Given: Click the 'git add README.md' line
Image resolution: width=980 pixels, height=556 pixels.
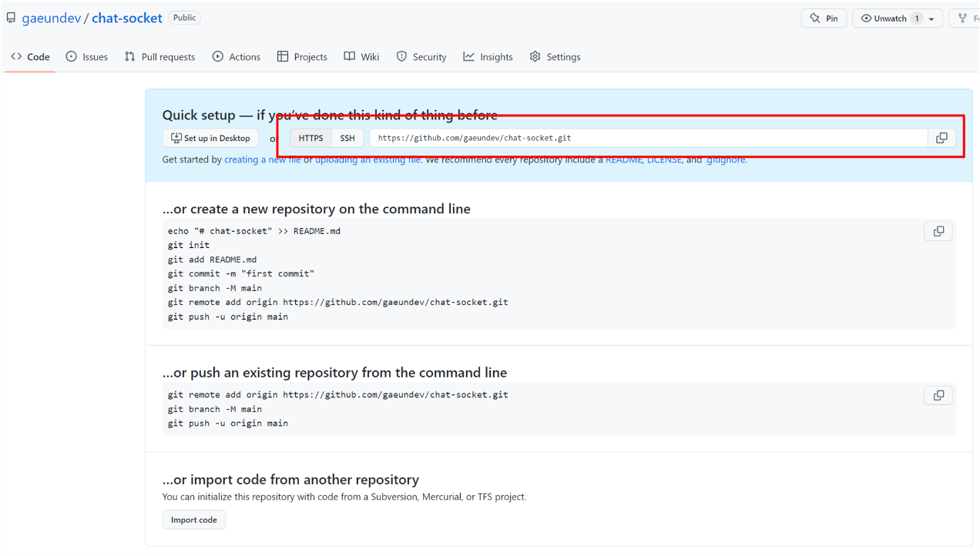Looking at the screenshot, I should [213, 260].
